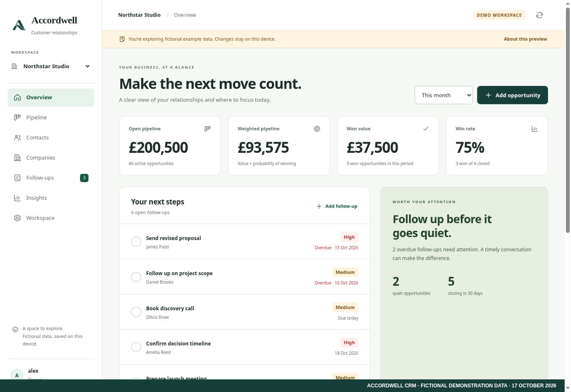Click the refresh icon beside Demo Workspace

click(x=539, y=15)
